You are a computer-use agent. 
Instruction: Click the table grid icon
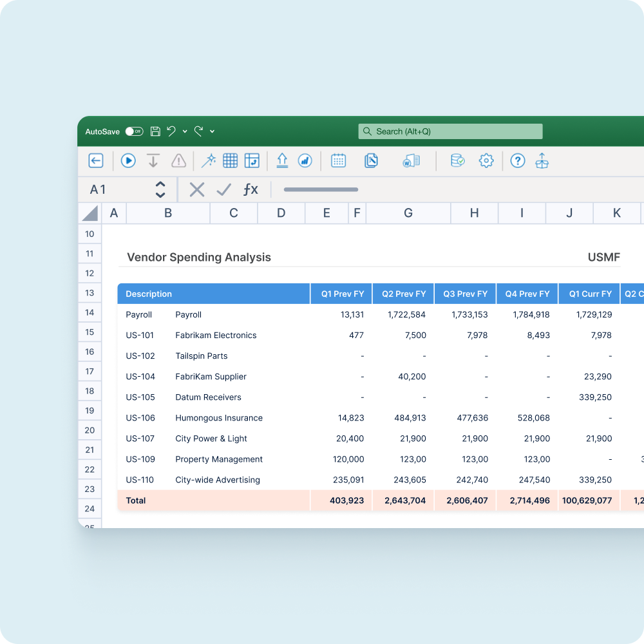pyautogui.click(x=230, y=161)
